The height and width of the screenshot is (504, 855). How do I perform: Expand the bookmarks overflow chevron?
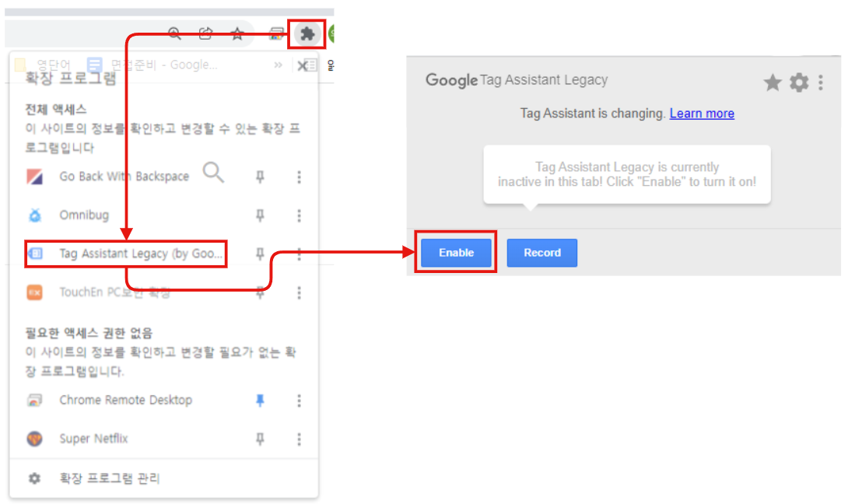click(278, 65)
